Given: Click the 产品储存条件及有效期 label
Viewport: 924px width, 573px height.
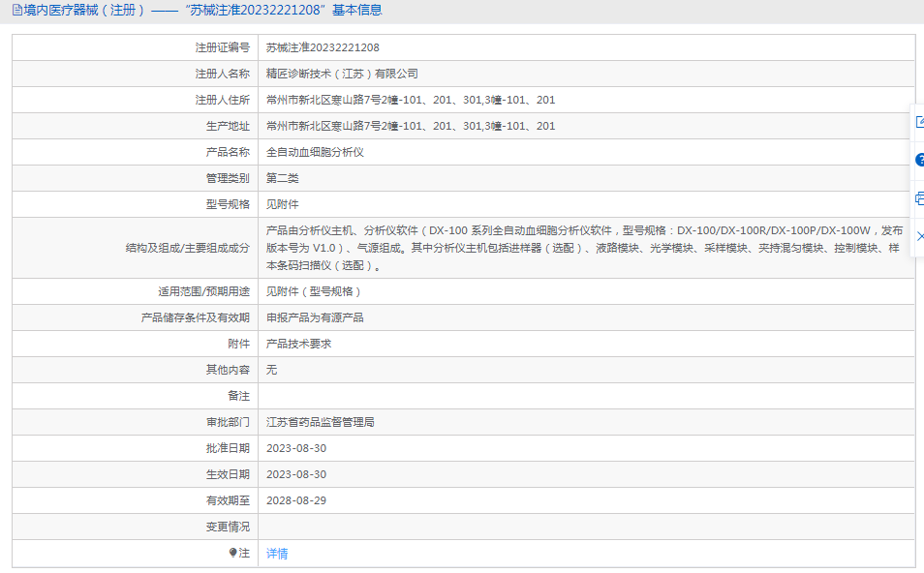Looking at the screenshot, I should [x=195, y=317].
